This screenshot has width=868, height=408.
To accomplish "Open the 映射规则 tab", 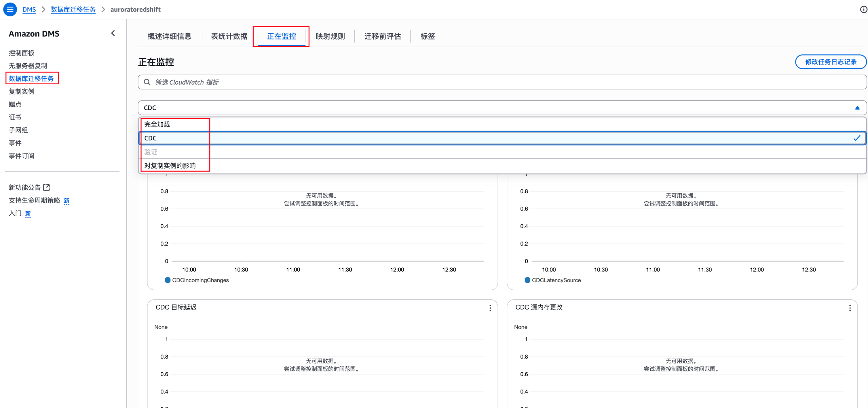I will [x=330, y=36].
